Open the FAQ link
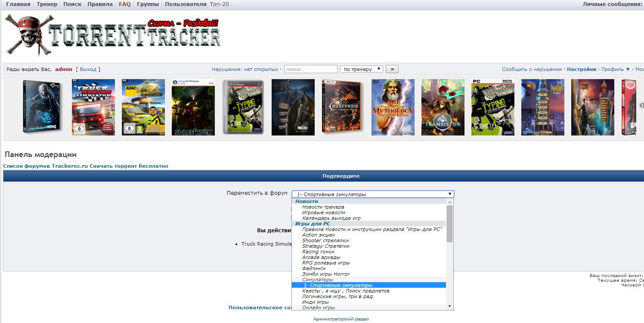The image size is (644, 323). (x=125, y=4)
